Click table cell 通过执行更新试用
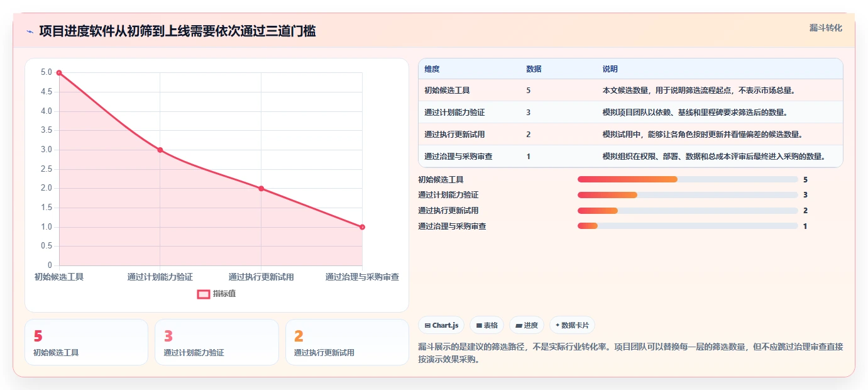 (454, 135)
